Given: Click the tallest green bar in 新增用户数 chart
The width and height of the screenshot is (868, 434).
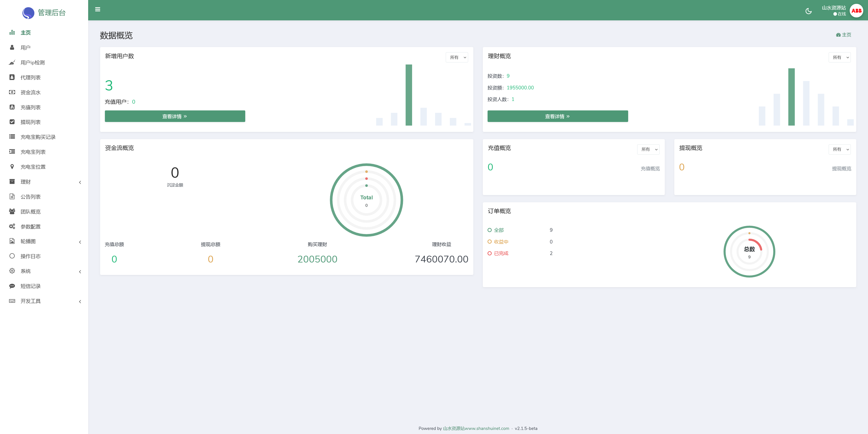Looking at the screenshot, I should coord(409,95).
